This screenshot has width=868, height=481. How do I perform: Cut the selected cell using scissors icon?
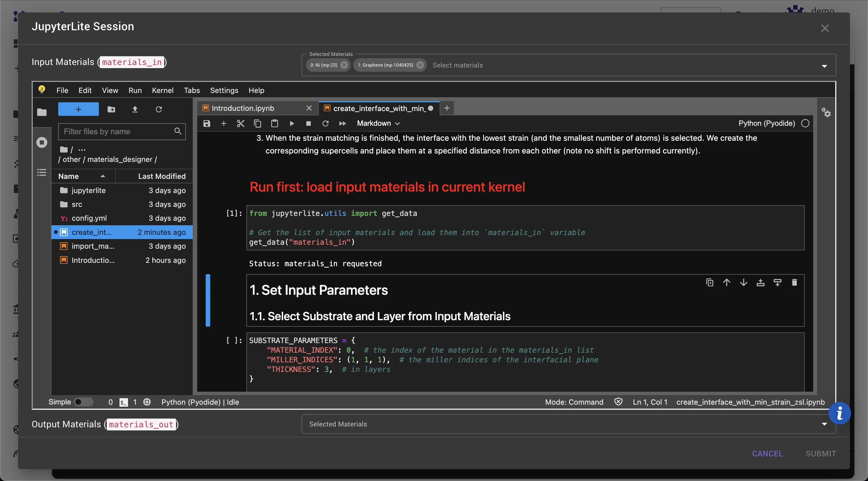click(240, 123)
